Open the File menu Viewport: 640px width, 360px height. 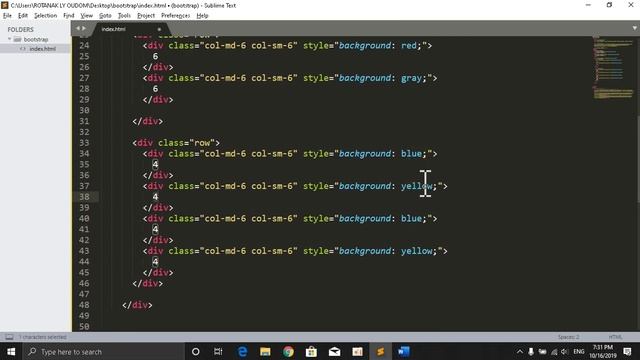tap(7, 16)
